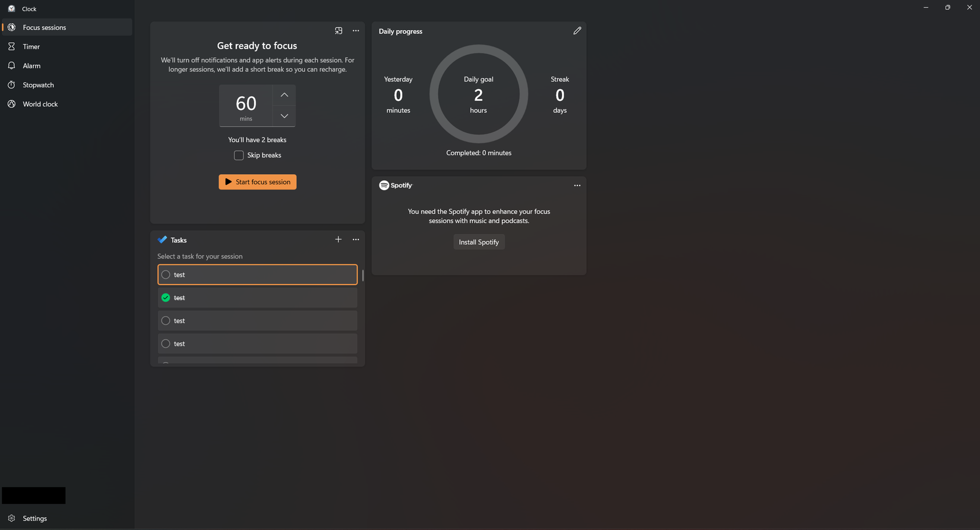Click the Microsoft To Do checkmark icon
This screenshot has width=980, height=530.
[162, 240]
